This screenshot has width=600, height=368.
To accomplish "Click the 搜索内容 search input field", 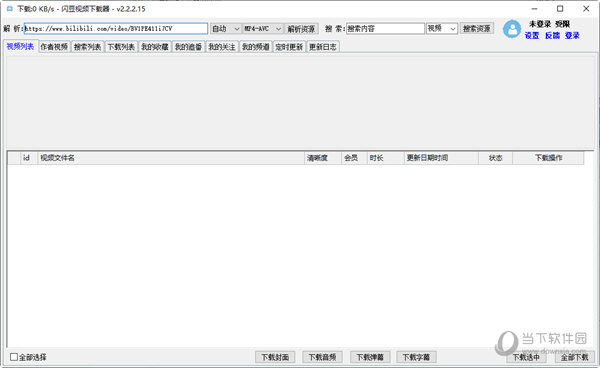I will [x=386, y=29].
